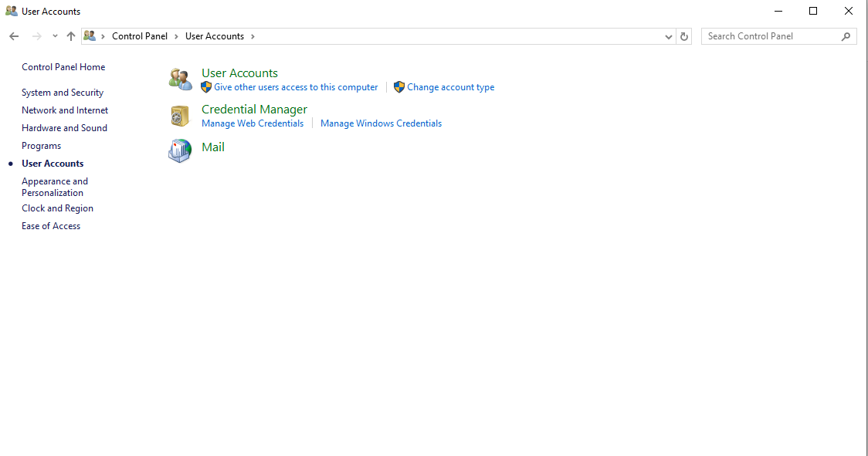Open the User Accounts category icon
The width and height of the screenshot is (868, 456).
pos(181,79)
